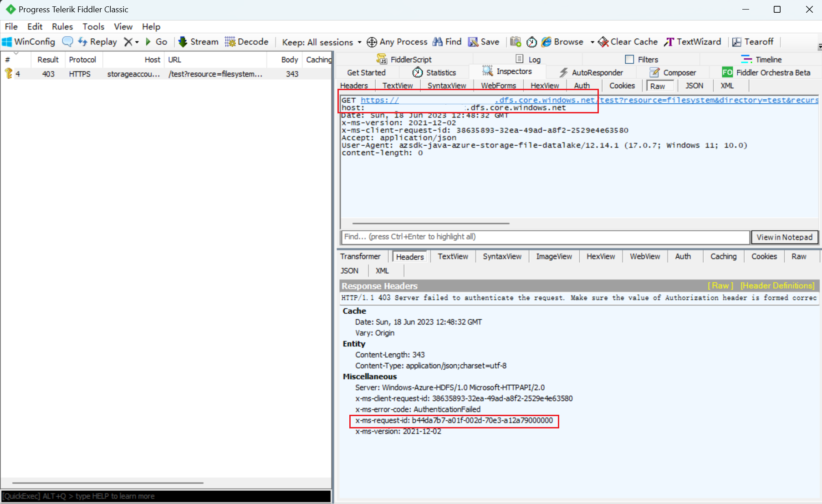
Task: Open the Keep: All sessions dropdown
Action: pyautogui.click(x=322, y=42)
